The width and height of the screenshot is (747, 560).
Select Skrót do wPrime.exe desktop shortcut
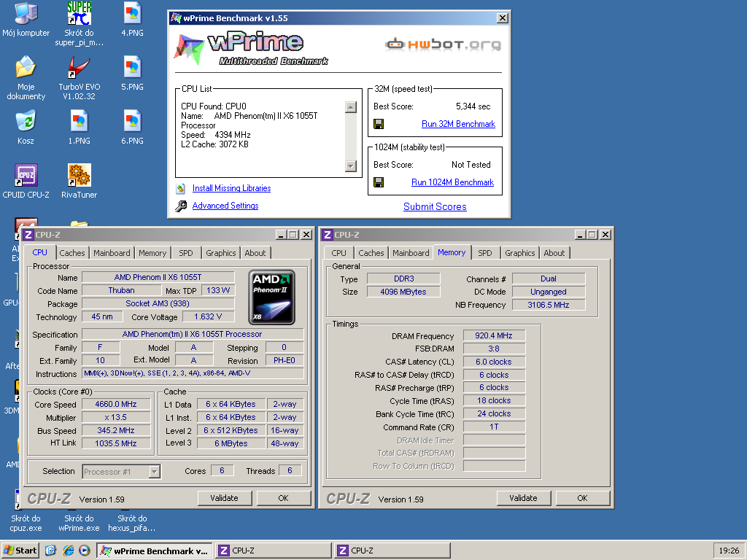(x=79, y=523)
